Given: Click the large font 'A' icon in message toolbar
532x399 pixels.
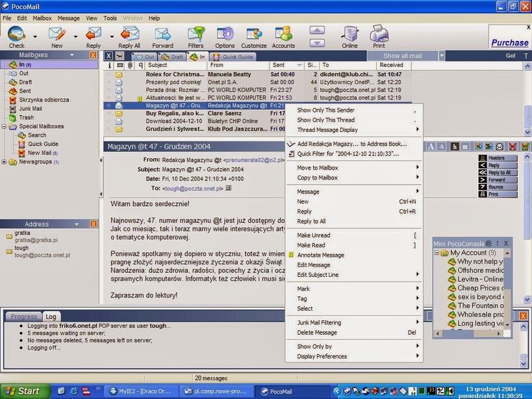Looking at the screenshot, I should 431,147.
